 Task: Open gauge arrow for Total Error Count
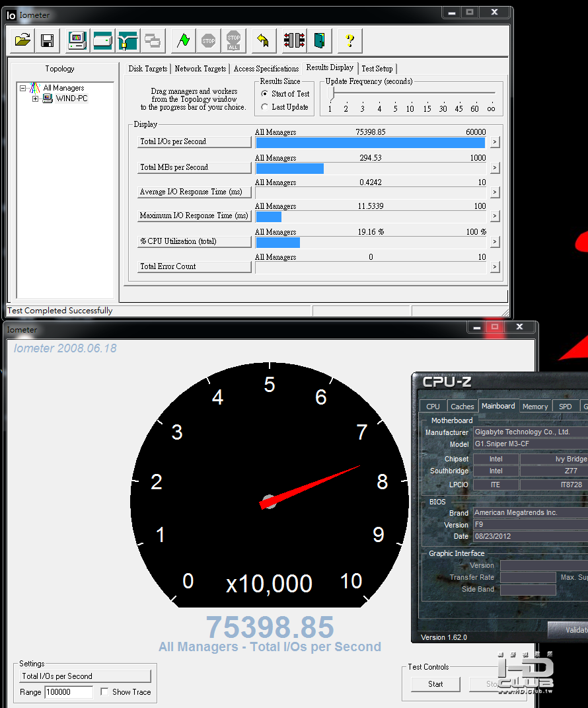(495, 267)
